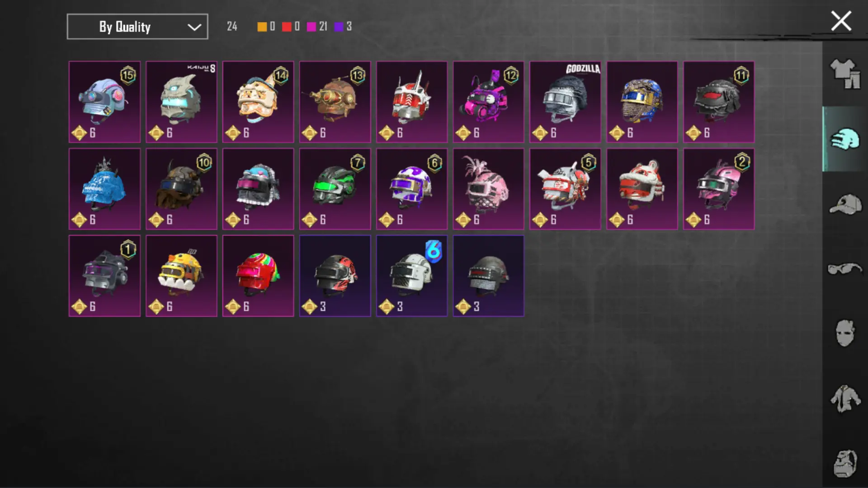This screenshot has height=488, width=868.
Task: Open the jacket category icon
Action: pyautogui.click(x=845, y=398)
